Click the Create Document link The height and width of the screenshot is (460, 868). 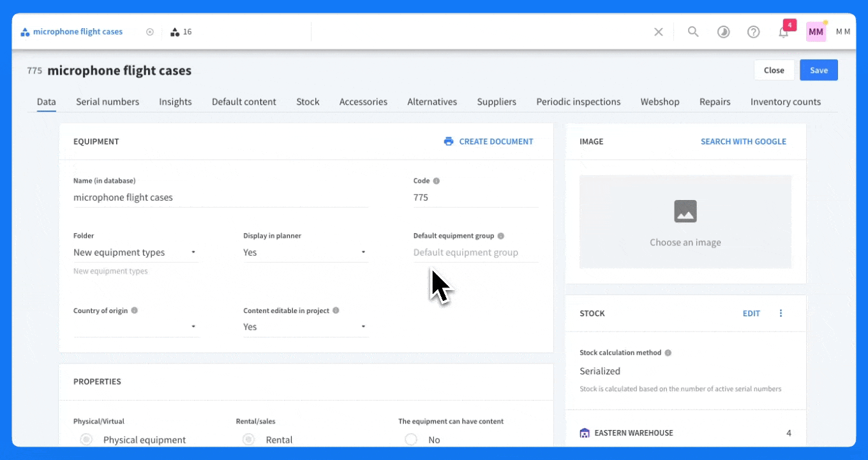point(496,141)
